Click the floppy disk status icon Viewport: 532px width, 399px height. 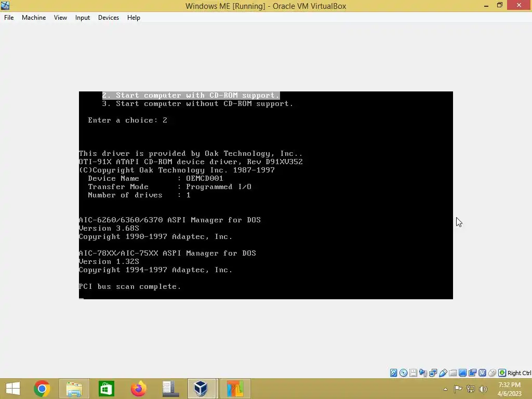coord(413,373)
